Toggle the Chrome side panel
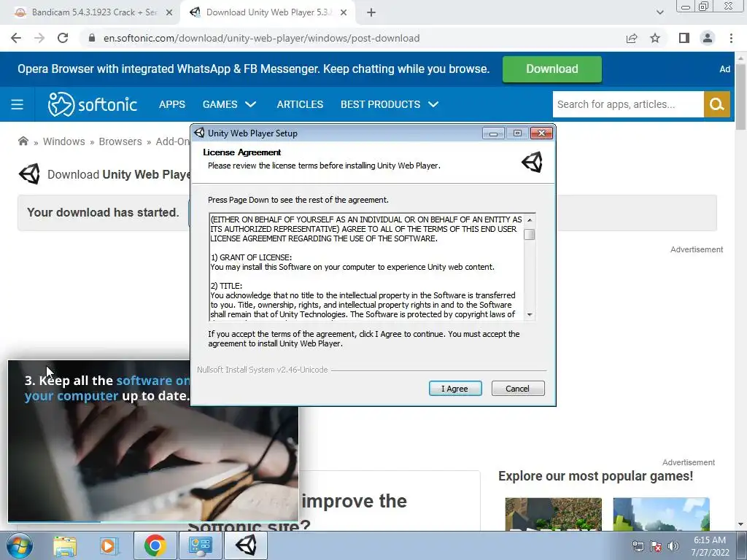Viewport: 747px width, 560px height. click(684, 38)
